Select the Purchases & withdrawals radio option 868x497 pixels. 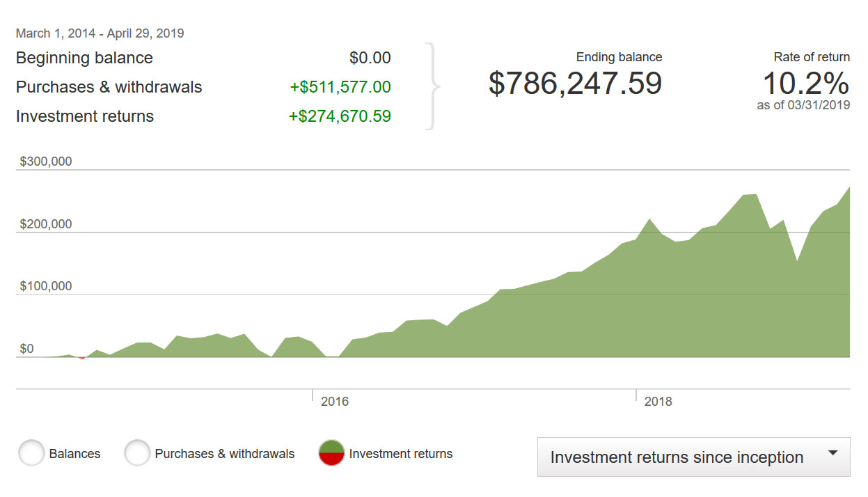(138, 453)
